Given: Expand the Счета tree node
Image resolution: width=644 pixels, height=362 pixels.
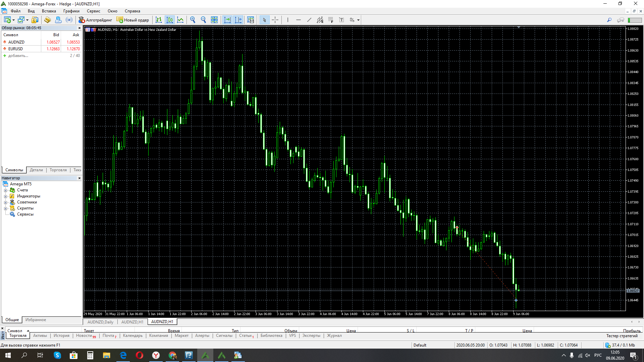Looking at the screenshot, I should point(5,190).
